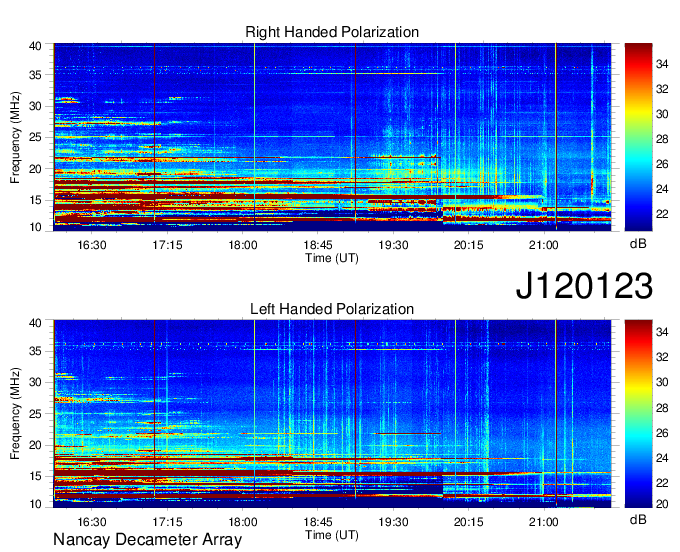Click dB label under Left Handed colorbar
Image resolution: width=680 pixels, height=552 pixels.
click(638, 519)
